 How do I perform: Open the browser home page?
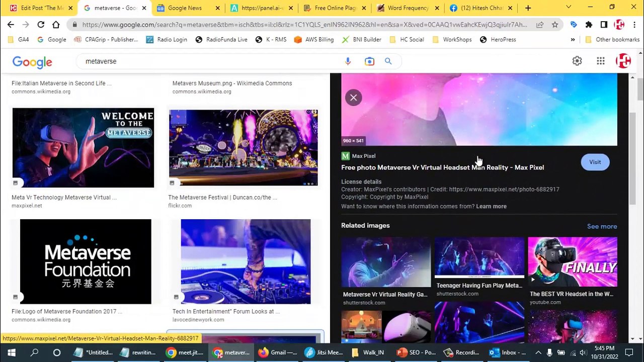(x=56, y=25)
